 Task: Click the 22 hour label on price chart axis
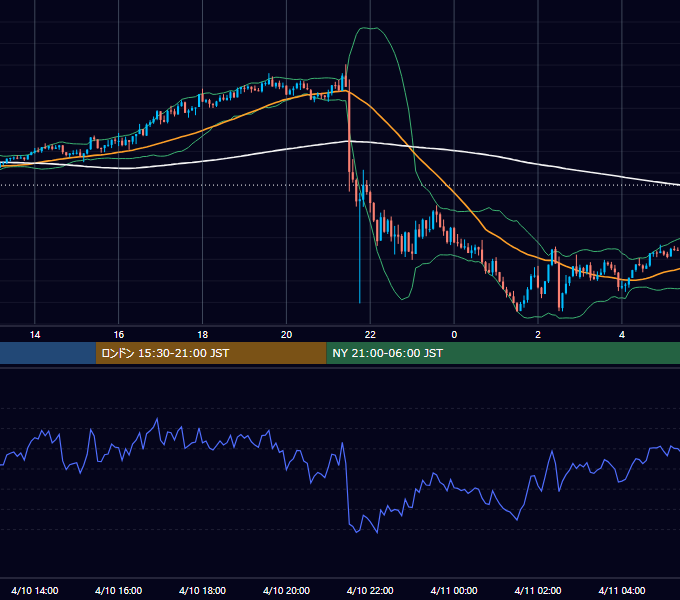[370, 335]
